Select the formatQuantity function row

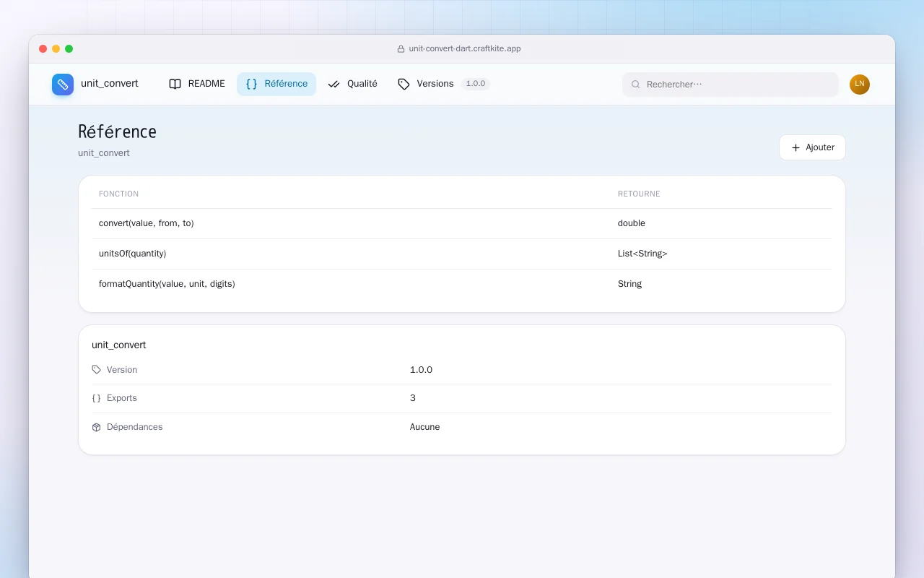(x=462, y=284)
